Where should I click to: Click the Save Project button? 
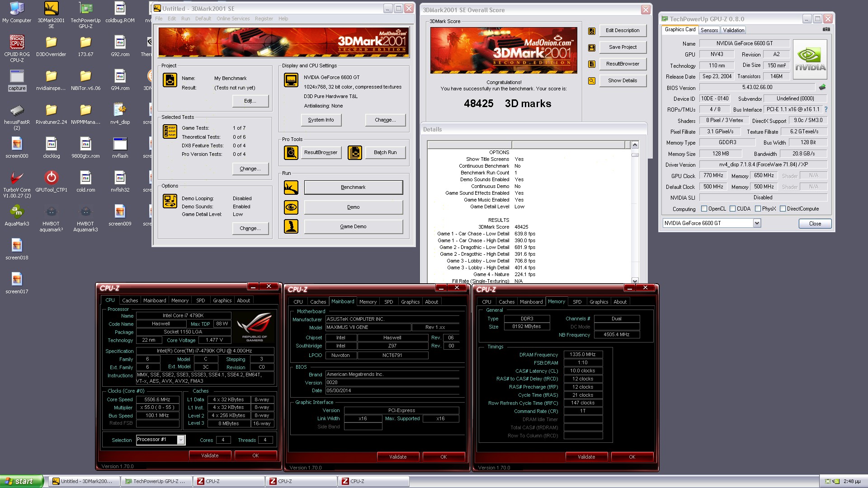coord(623,47)
